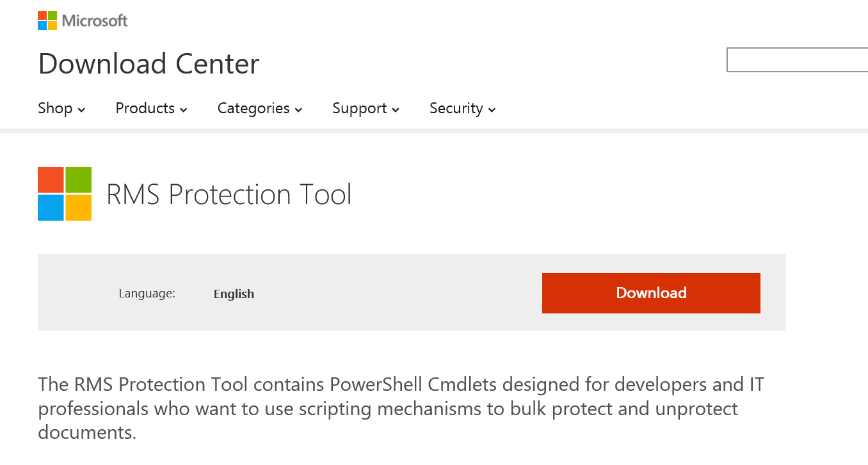
Task: Click the Microsoft four-square logo
Action: coord(46,20)
